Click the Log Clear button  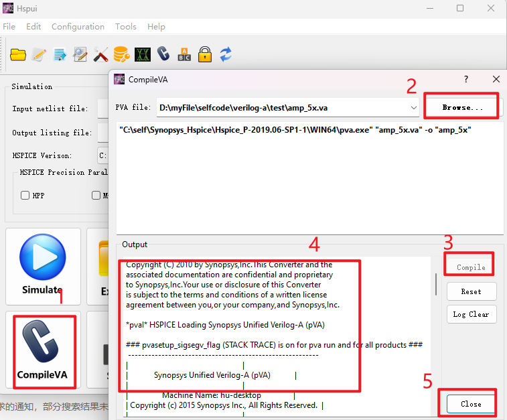pos(472,314)
